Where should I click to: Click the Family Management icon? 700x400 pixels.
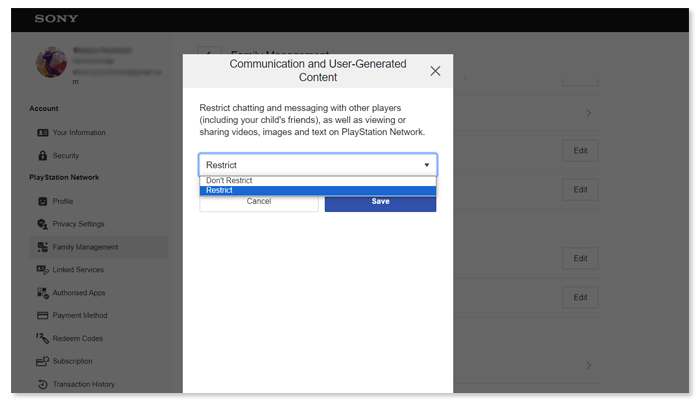42,247
